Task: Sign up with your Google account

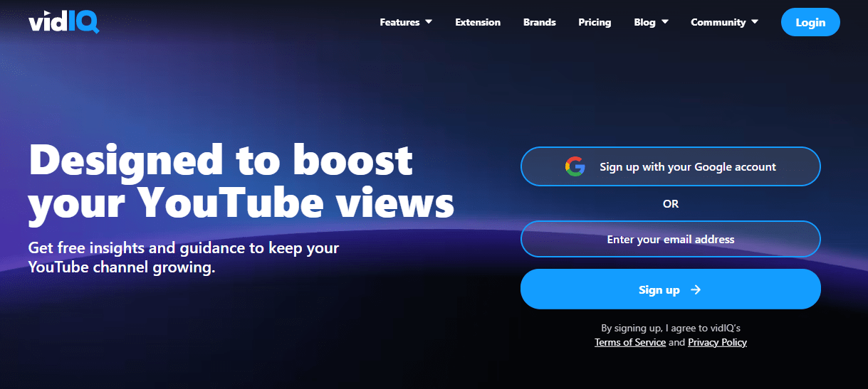Action: coord(671,167)
